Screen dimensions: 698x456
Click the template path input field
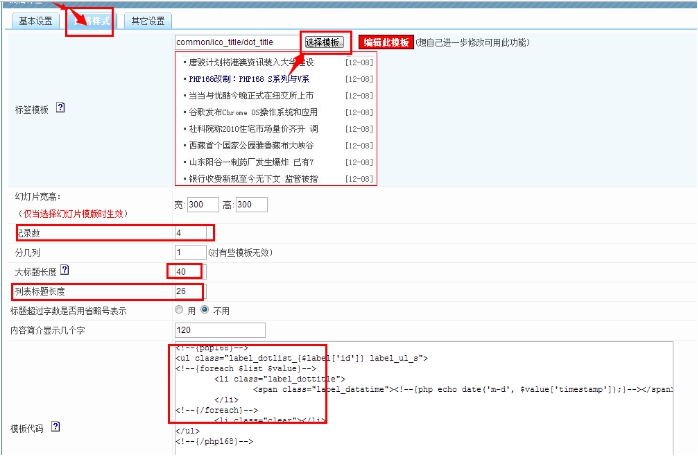[x=236, y=43]
